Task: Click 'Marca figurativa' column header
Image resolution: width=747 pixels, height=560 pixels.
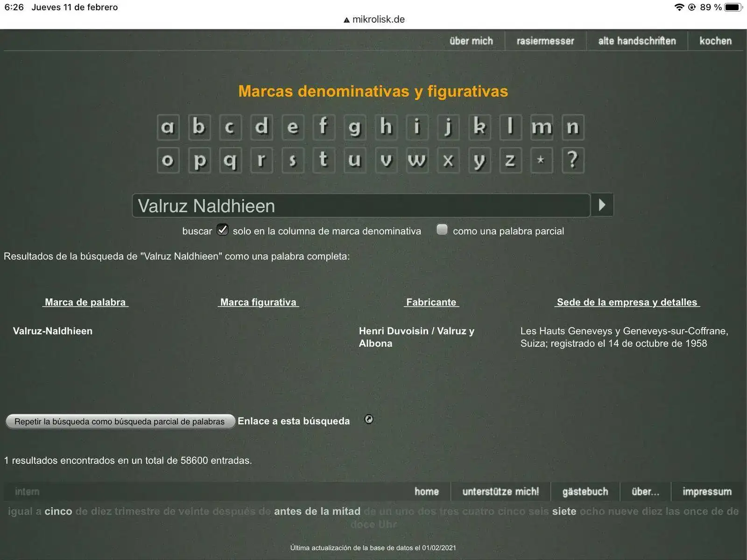Action: (x=258, y=302)
